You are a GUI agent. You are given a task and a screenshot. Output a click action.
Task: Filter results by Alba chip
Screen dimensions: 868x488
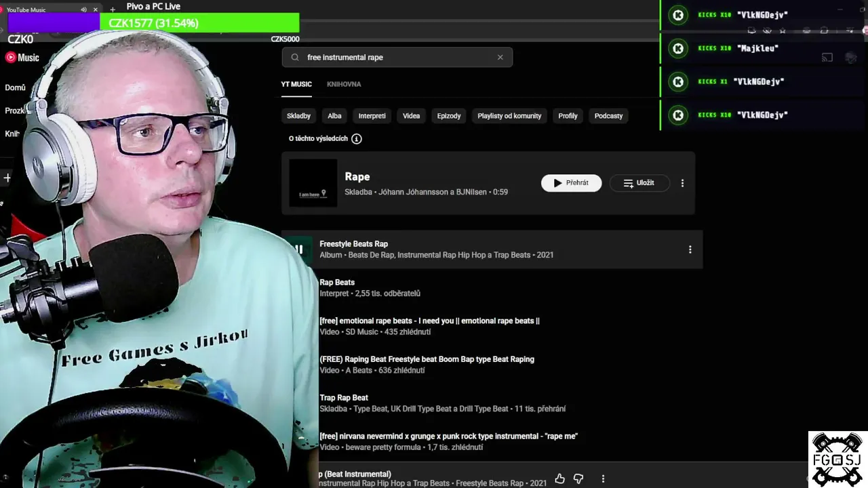334,116
